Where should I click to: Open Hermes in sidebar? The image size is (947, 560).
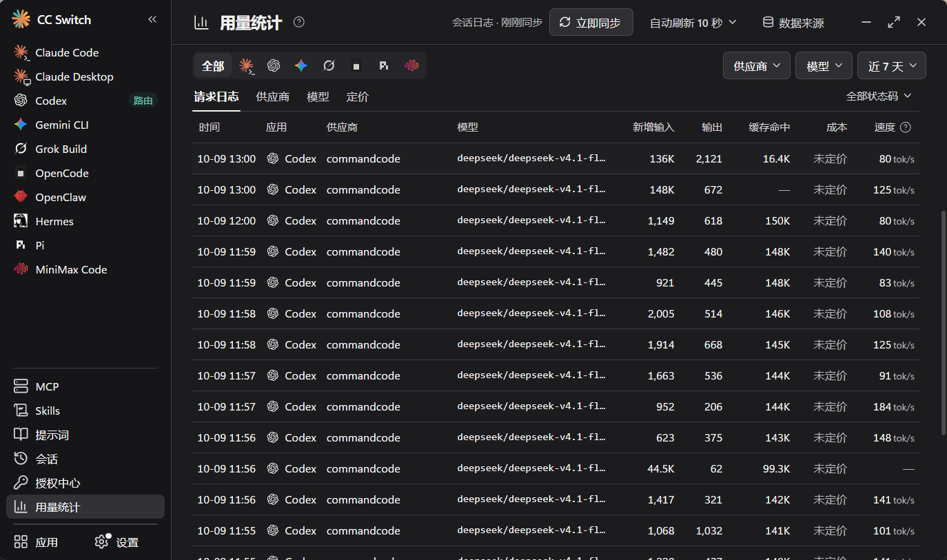click(85, 221)
